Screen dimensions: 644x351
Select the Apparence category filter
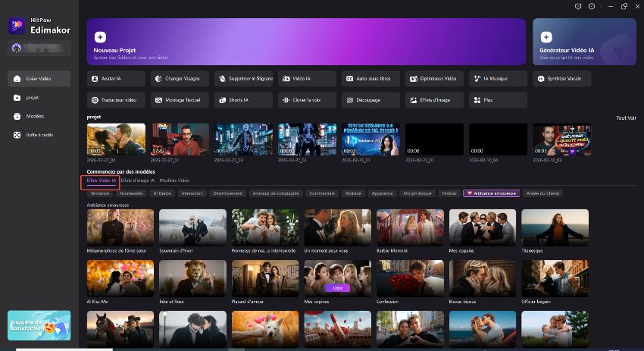pyautogui.click(x=382, y=193)
